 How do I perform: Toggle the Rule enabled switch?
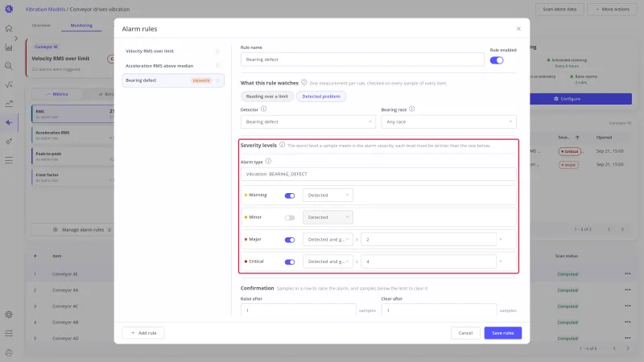tap(497, 60)
